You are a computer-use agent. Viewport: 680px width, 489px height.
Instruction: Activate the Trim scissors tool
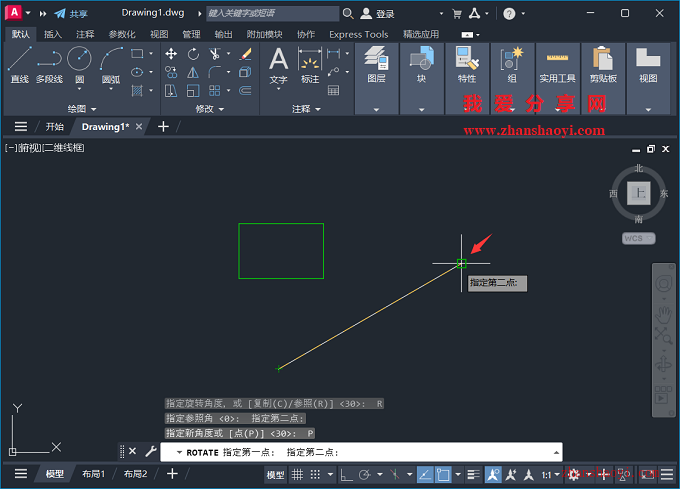tap(215, 54)
